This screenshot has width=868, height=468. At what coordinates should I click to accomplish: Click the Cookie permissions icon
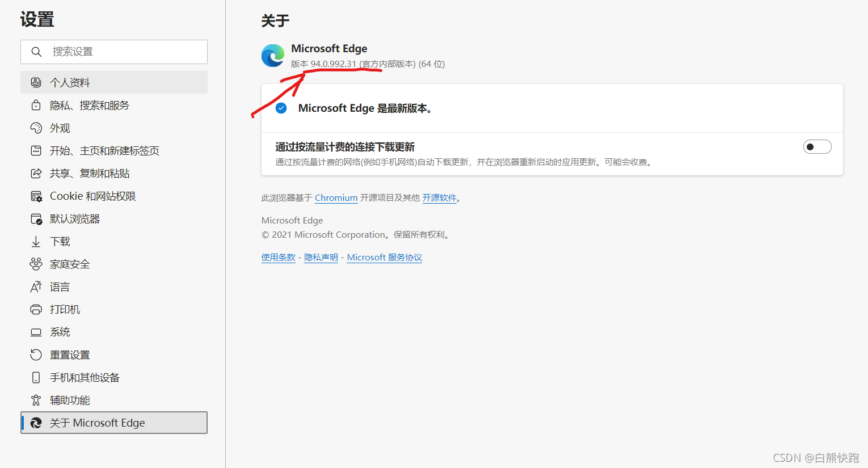point(36,196)
